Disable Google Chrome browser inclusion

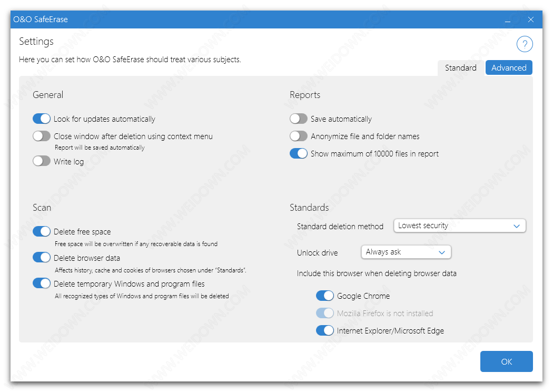[325, 296]
